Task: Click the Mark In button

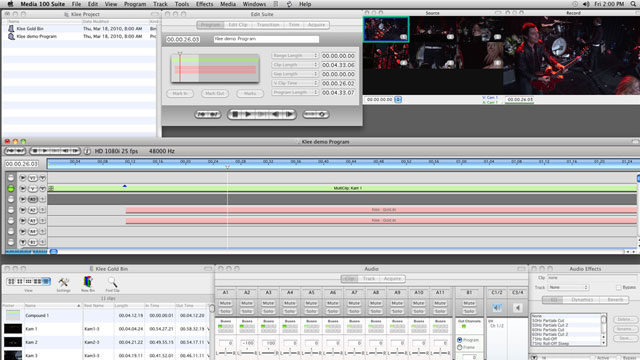Action: (180, 93)
